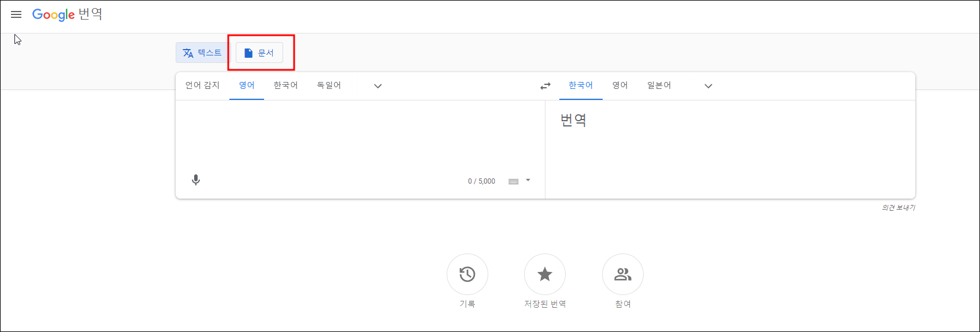Screen dimensions: 980x332
Task: Toggle the virtual keyboard icon
Action: (x=513, y=181)
